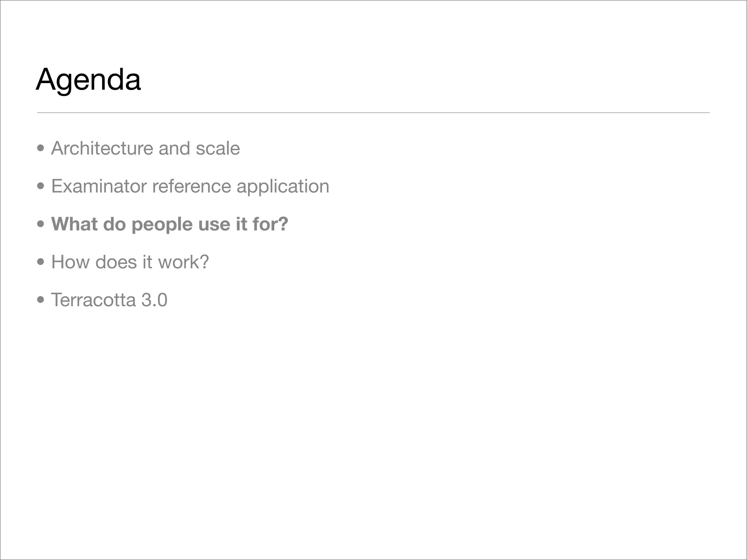
Task: Click the Examinator reference application line
Action: [190, 186]
